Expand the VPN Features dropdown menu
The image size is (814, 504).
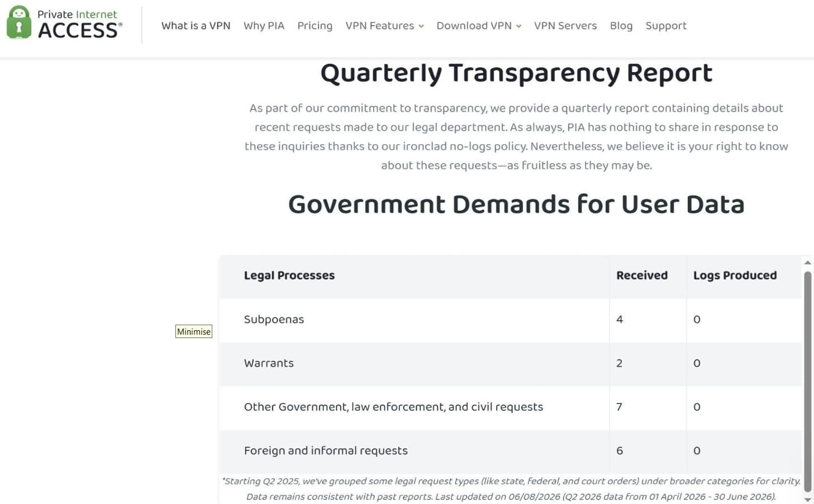tap(384, 26)
